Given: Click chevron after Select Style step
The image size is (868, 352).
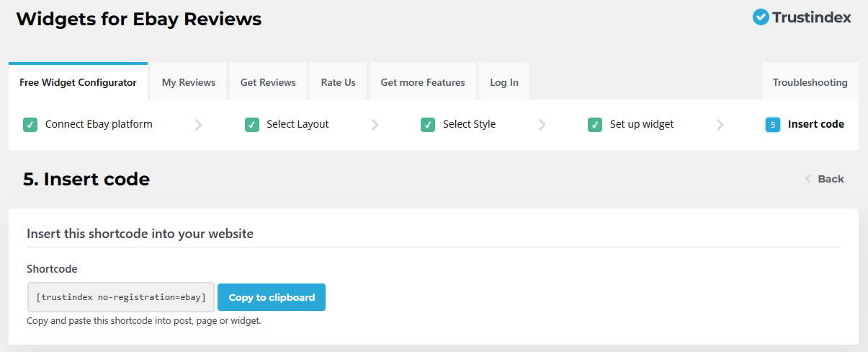Looking at the screenshot, I should [542, 125].
